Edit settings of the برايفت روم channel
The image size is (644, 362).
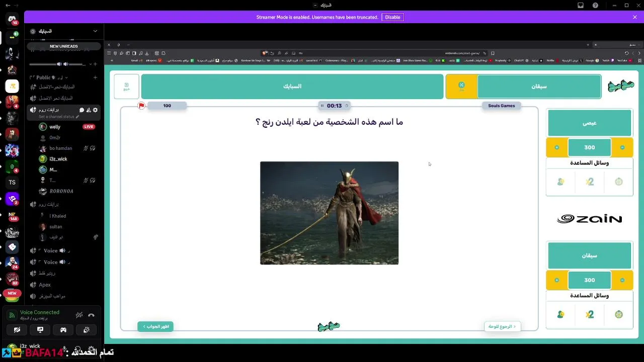coord(96,110)
